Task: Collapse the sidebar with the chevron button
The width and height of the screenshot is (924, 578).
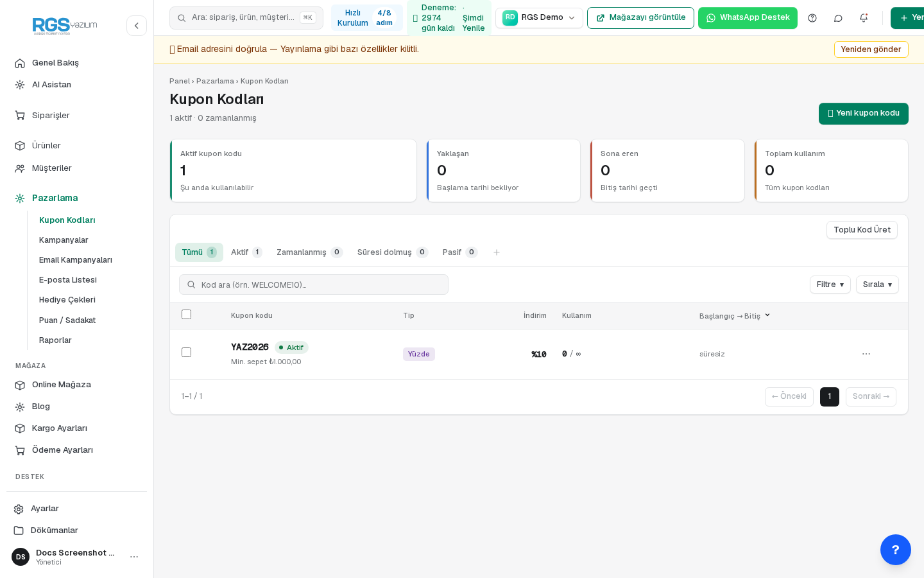Action: (137, 26)
